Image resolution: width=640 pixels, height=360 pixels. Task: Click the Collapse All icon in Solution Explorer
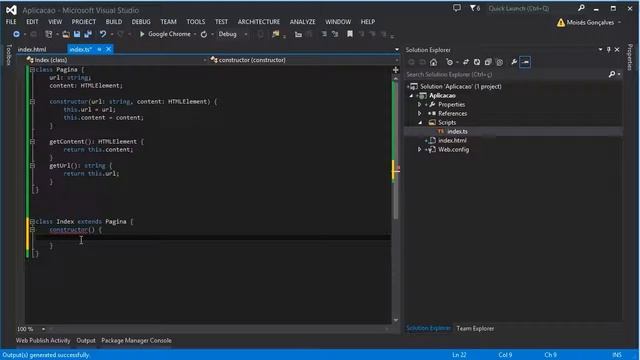coord(488,62)
